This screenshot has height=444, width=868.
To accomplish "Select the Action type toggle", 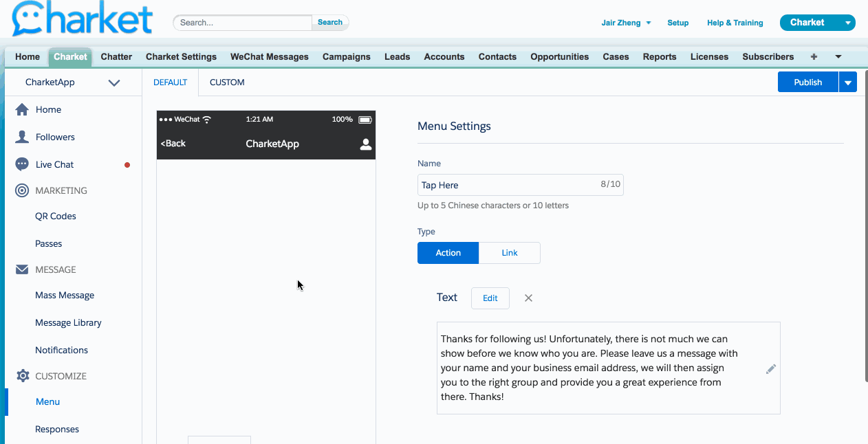I will click(448, 253).
